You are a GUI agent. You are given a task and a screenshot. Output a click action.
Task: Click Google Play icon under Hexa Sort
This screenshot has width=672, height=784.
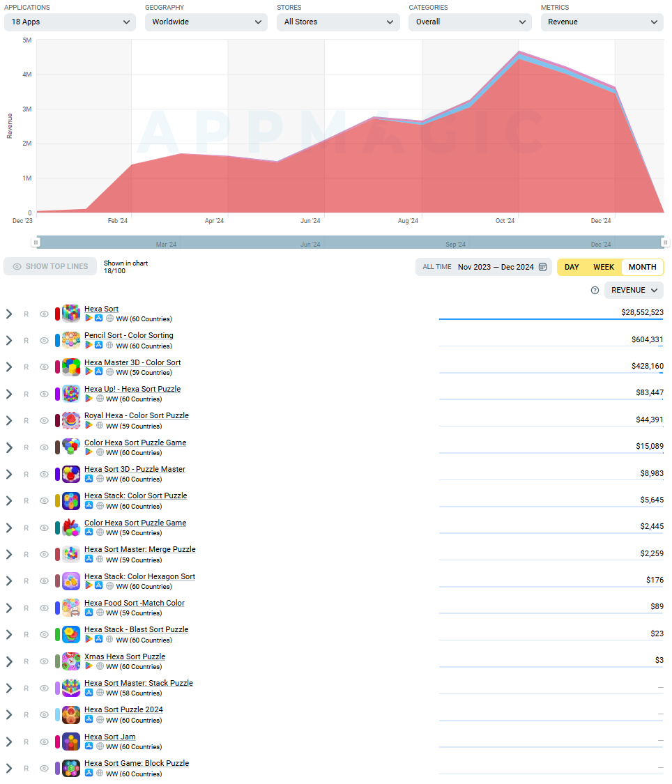pos(89,318)
